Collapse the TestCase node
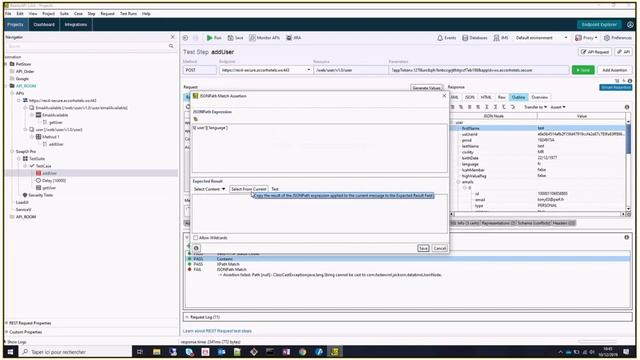Viewport: 640px width, 360px height. (x=25, y=166)
